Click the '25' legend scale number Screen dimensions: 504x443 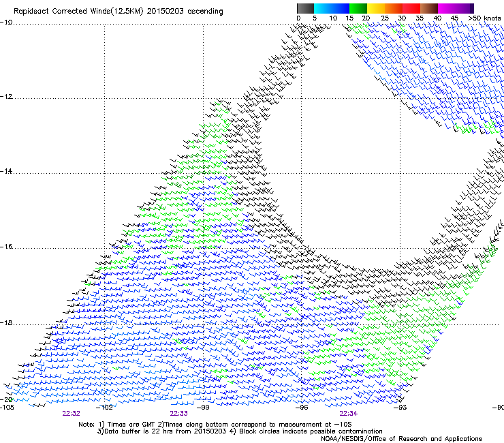click(x=385, y=18)
